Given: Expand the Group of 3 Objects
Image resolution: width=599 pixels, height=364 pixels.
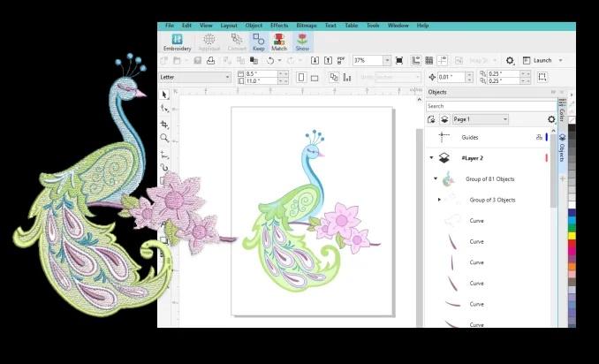Looking at the screenshot, I should (439, 200).
